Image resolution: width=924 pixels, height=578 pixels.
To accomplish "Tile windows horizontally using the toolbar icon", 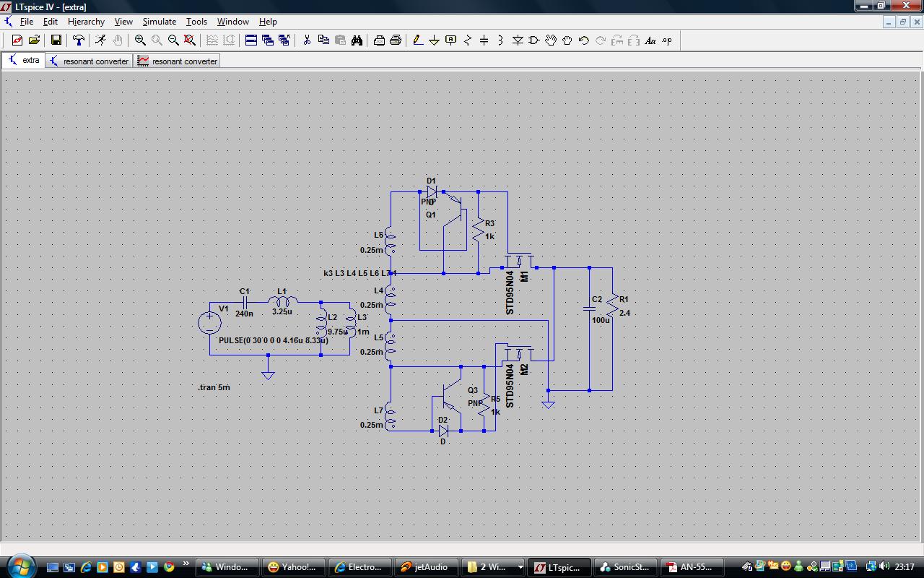I will [x=250, y=40].
